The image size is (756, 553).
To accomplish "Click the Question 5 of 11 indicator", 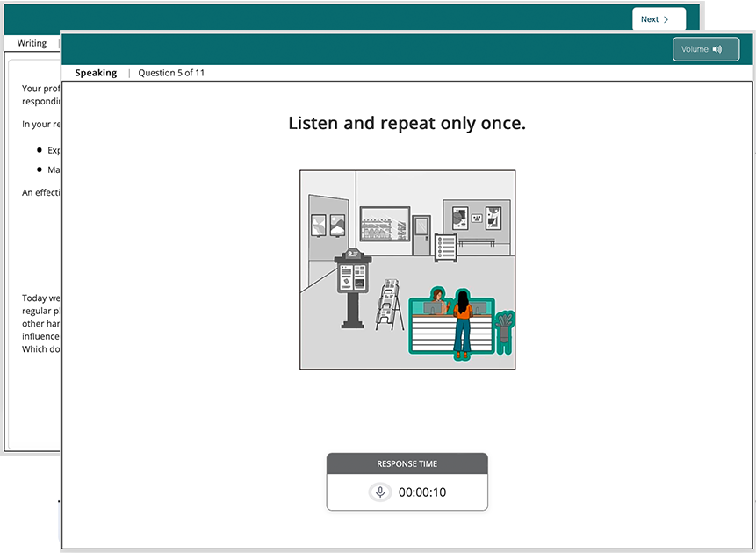I will [171, 73].
